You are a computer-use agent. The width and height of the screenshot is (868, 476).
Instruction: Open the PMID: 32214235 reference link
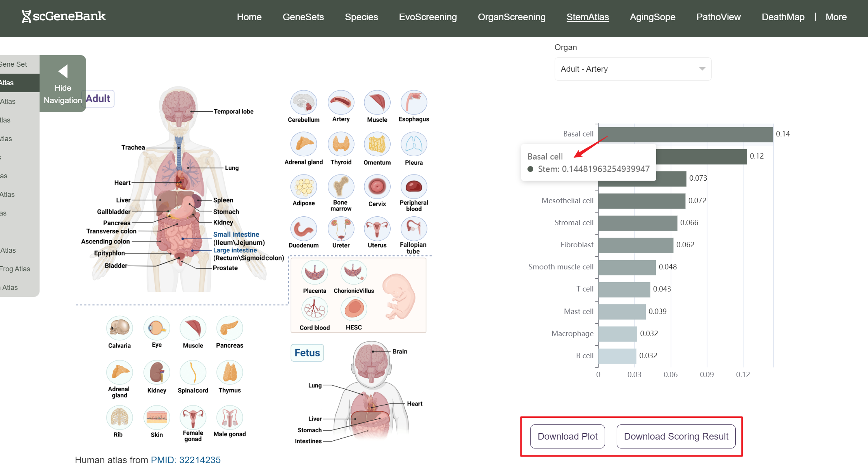point(185,460)
